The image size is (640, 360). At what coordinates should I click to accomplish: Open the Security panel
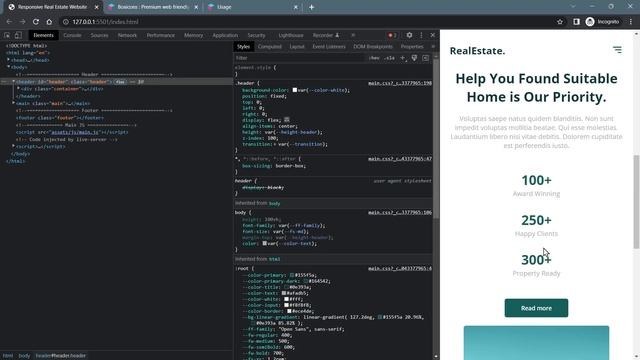(x=256, y=36)
